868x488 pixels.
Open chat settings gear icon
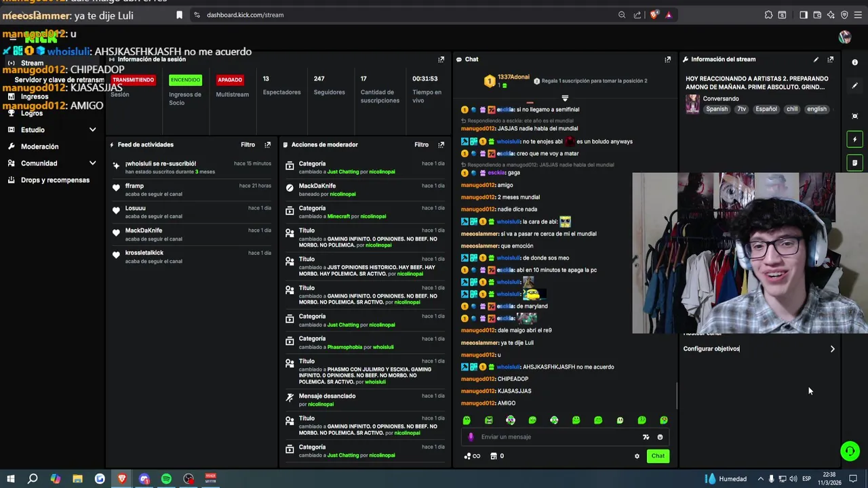pyautogui.click(x=637, y=456)
